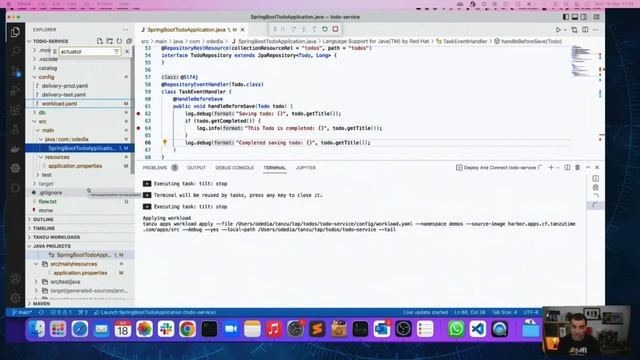Open run button dropdown arrow
Viewport: 640px width, 360px height.
[565, 30]
